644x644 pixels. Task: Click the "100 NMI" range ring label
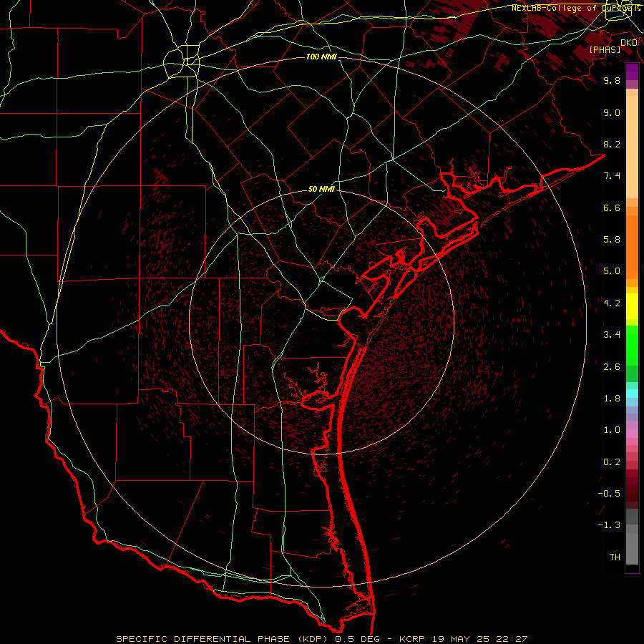(x=321, y=57)
